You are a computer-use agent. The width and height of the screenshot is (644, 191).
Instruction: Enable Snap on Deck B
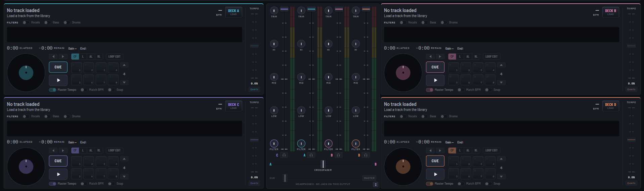pyautogui.click(x=488, y=90)
